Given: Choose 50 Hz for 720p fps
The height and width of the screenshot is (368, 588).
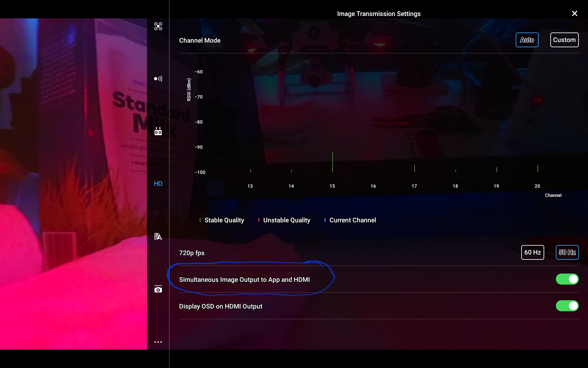Looking at the screenshot, I should (x=567, y=252).
